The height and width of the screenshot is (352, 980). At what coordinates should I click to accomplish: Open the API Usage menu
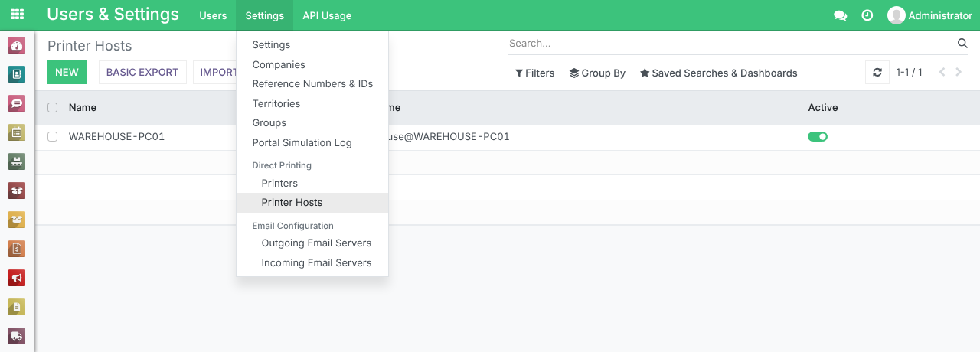pos(327,15)
